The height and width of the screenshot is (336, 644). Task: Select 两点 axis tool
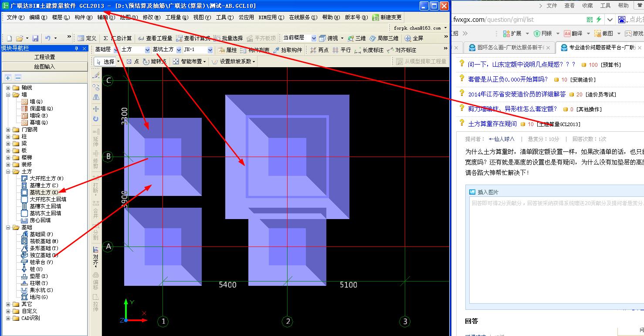point(319,50)
